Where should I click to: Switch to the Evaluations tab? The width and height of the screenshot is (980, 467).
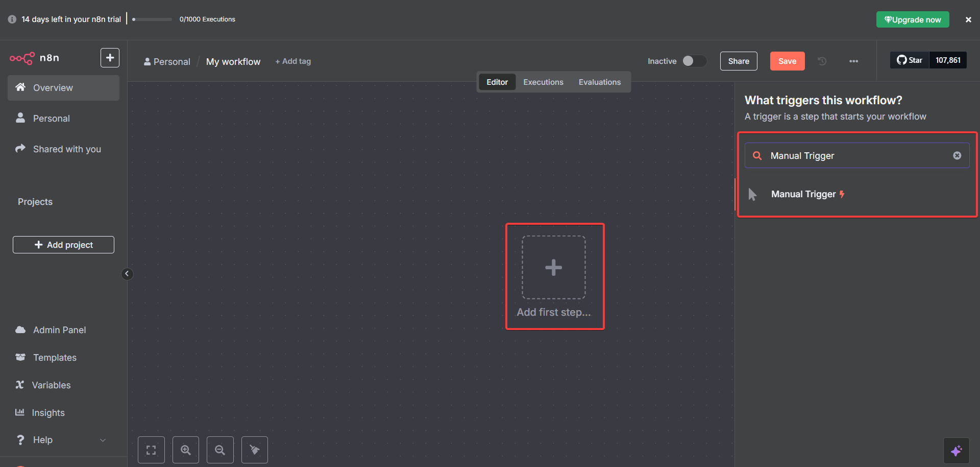point(600,82)
